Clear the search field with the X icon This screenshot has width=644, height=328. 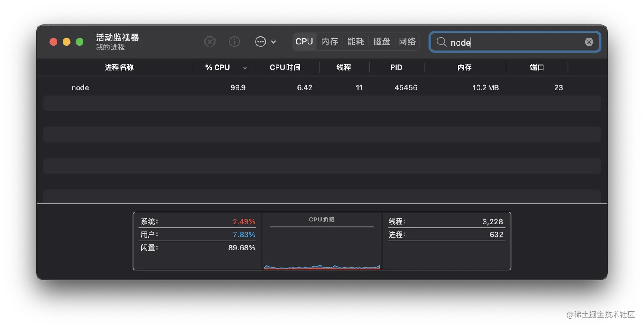(589, 41)
